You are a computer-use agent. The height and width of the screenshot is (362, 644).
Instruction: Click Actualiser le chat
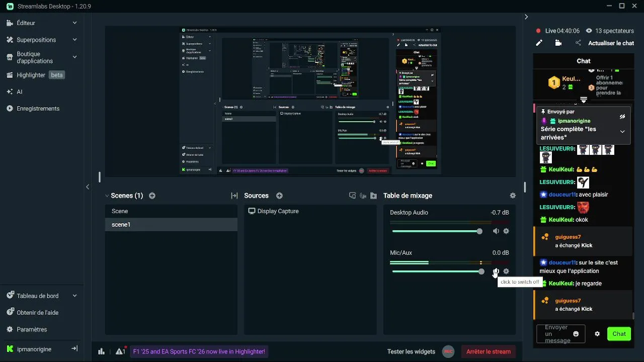pos(611,43)
